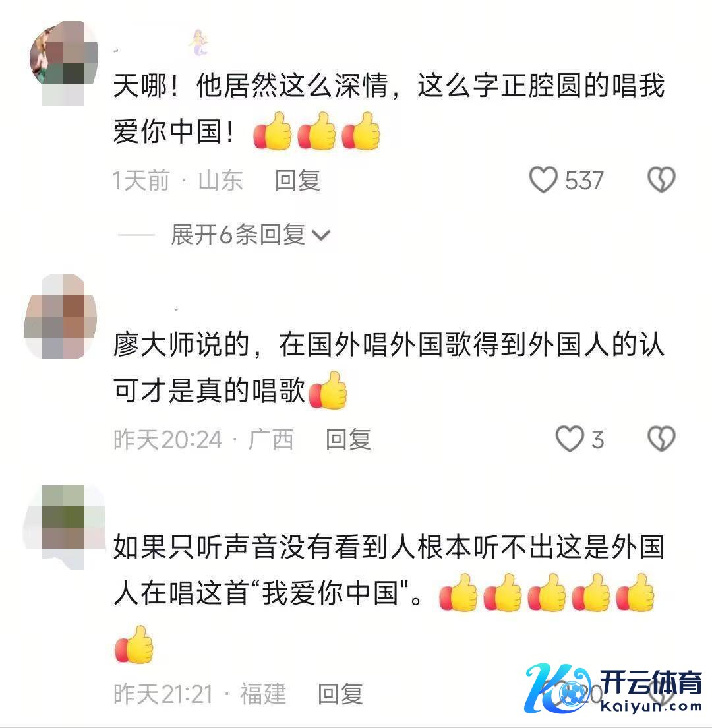Select the comment starting with 廖大师说的
This screenshot has height=728, width=712.
[x=389, y=367]
